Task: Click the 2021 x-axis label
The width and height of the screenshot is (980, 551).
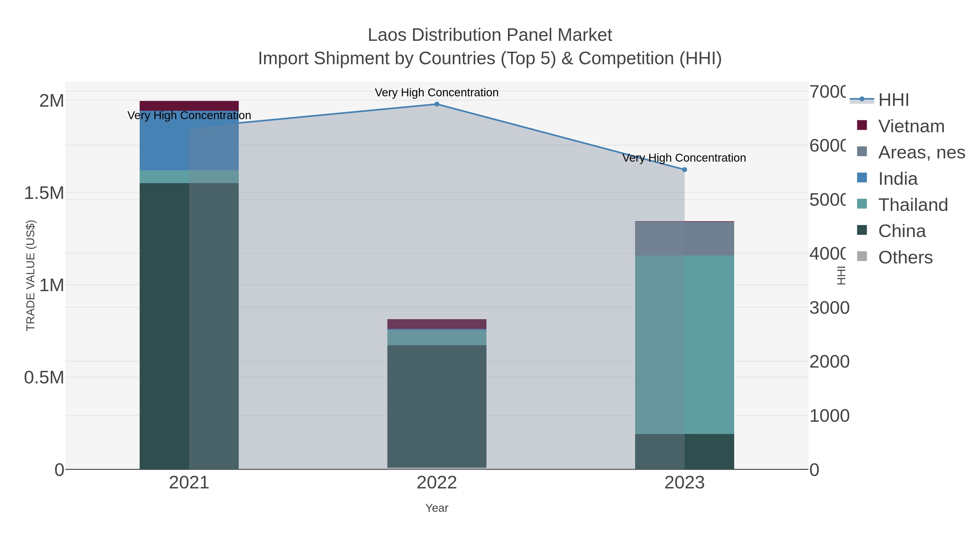Action: click(x=189, y=483)
